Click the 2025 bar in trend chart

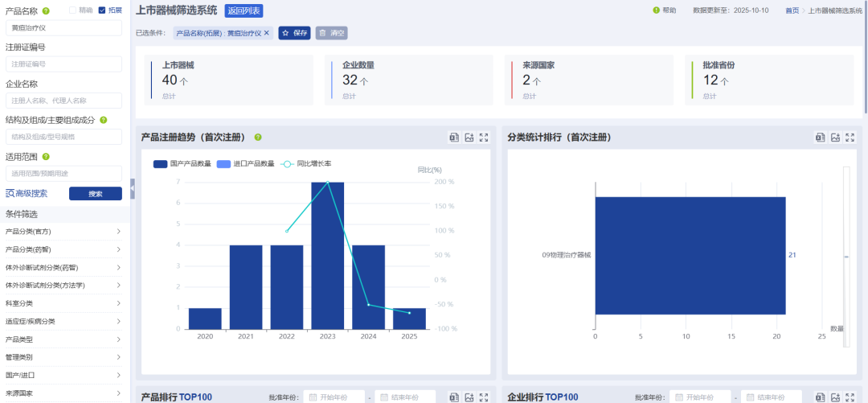click(x=410, y=319)
